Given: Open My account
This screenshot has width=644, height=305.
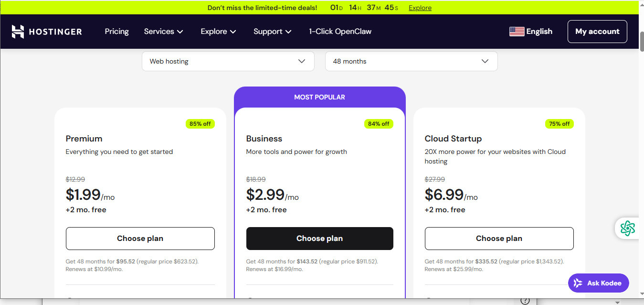Looking at the screenshot, I should (x=597, y=32).
